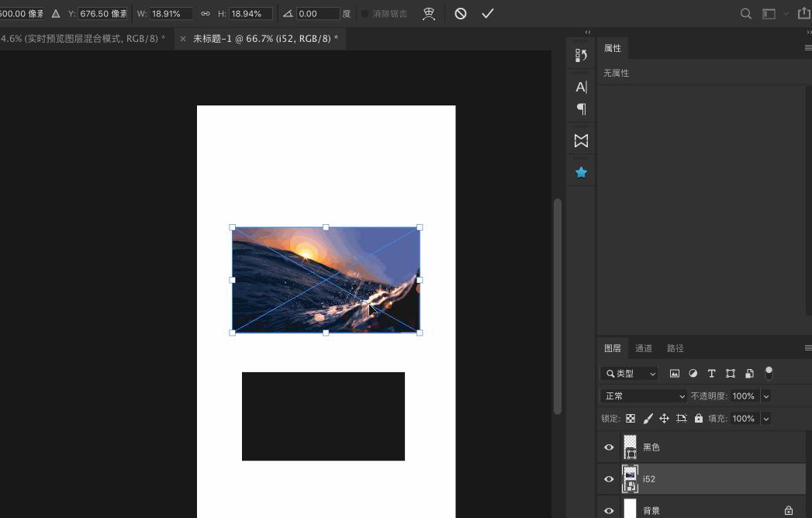Click the Paragraph panel icon

(x=580, y=109)
